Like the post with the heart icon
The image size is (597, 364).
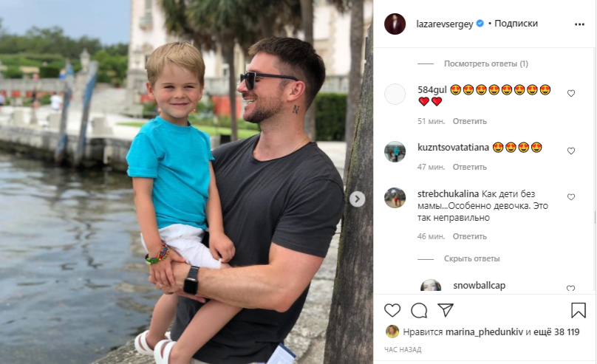point(392,311)
